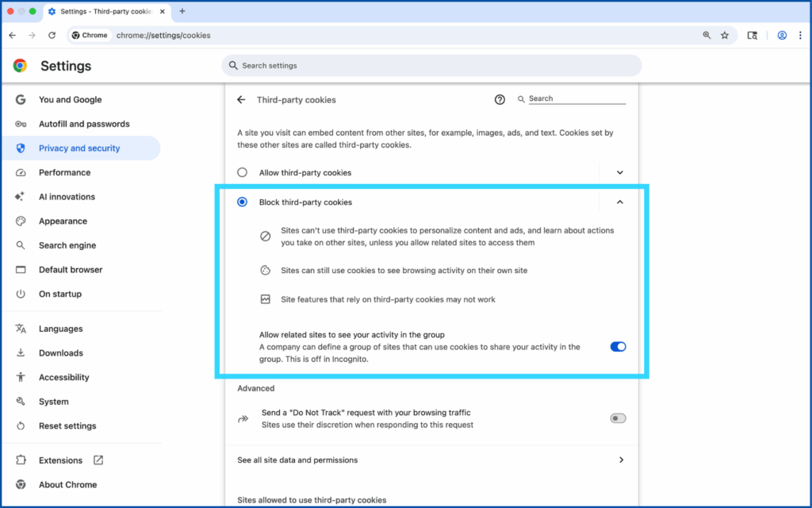
Task: Click the browser forward arrow
Action: click(x=32, y=35)
